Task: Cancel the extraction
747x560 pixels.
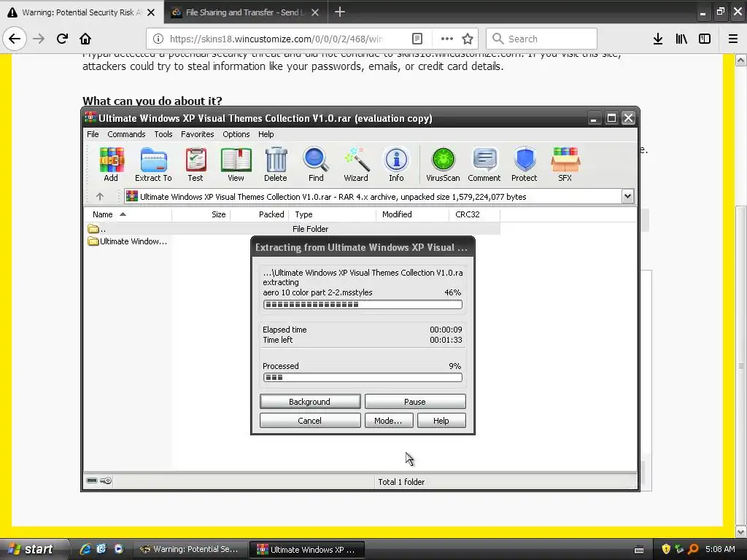Action: point(309,421)
